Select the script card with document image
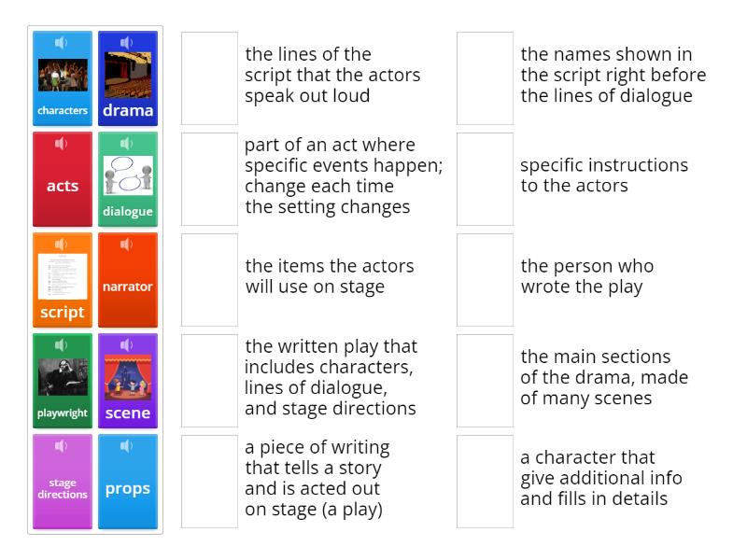The height and width of the screenshot is (560, 747). [62, 278]
